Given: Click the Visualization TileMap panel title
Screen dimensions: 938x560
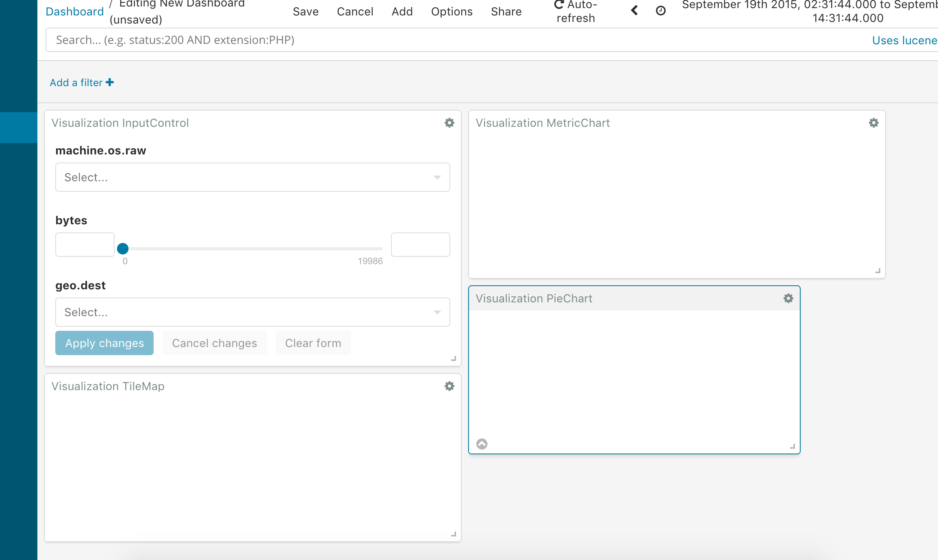Looking at the screenshot, I should (x=108, y=386).
